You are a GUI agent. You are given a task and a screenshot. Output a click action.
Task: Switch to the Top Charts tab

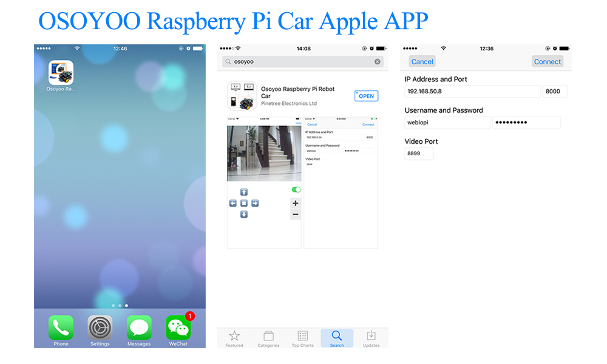click(303, 339)
